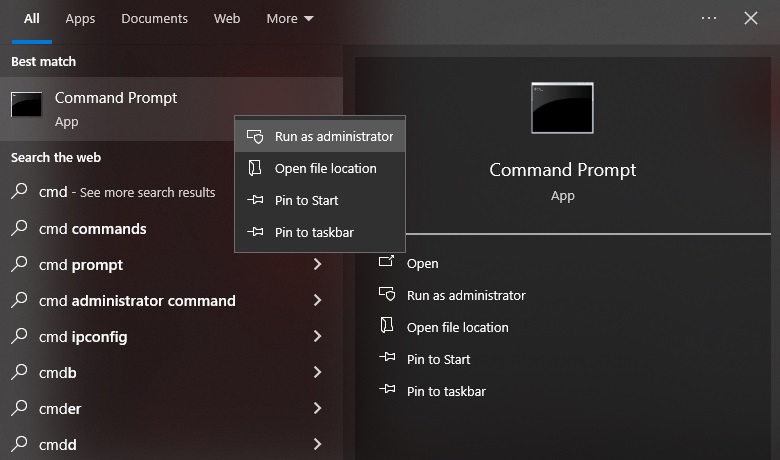The width and height of the screenshot is (780, 460).
Task: Click shield icon beside preview Run as administrator
Action: 387,294
